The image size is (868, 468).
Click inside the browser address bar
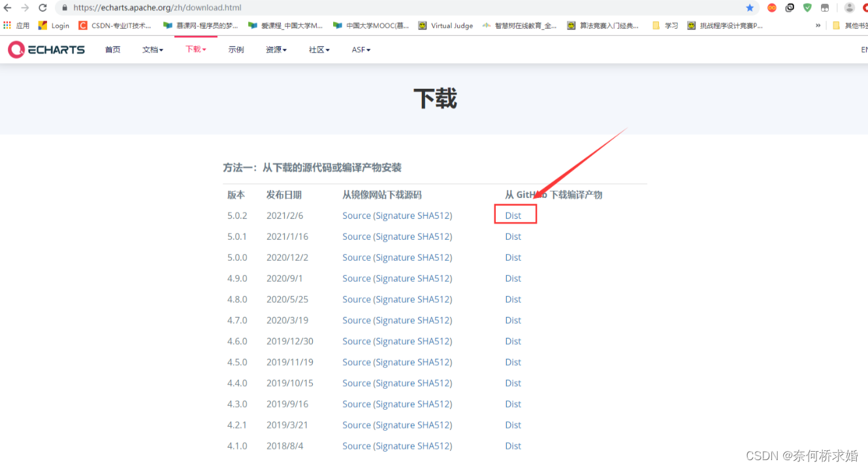(x=261, y=8)
